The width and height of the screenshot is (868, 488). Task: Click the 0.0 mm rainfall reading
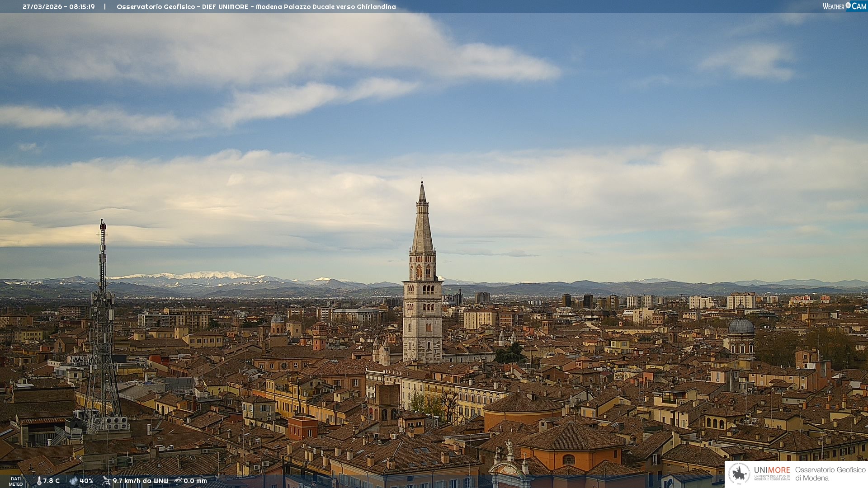[x=195, y=481]
